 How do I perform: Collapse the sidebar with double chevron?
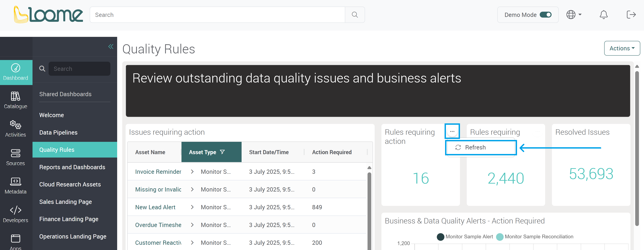[111, 46]
